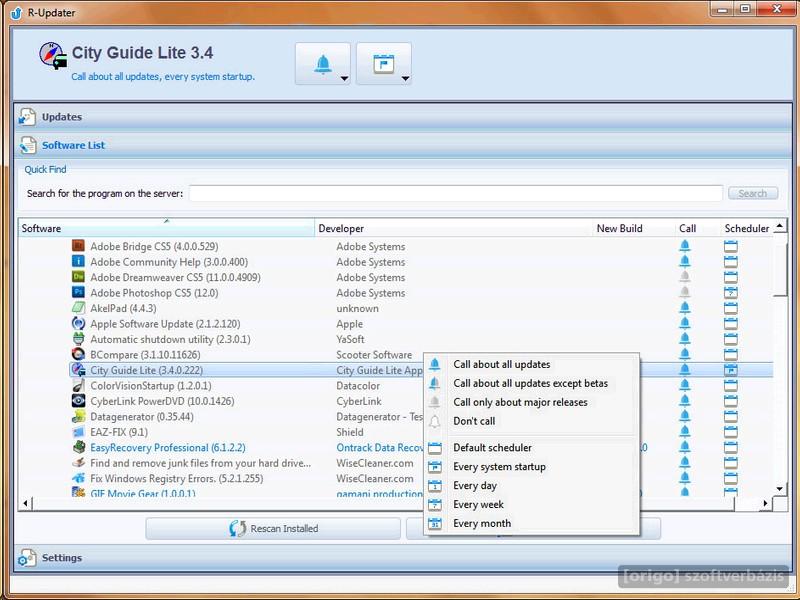Click Adobe Dreamweaver CS5 grey bell icon
Screen dimensions: 800x600
click(x=685, y=277)
